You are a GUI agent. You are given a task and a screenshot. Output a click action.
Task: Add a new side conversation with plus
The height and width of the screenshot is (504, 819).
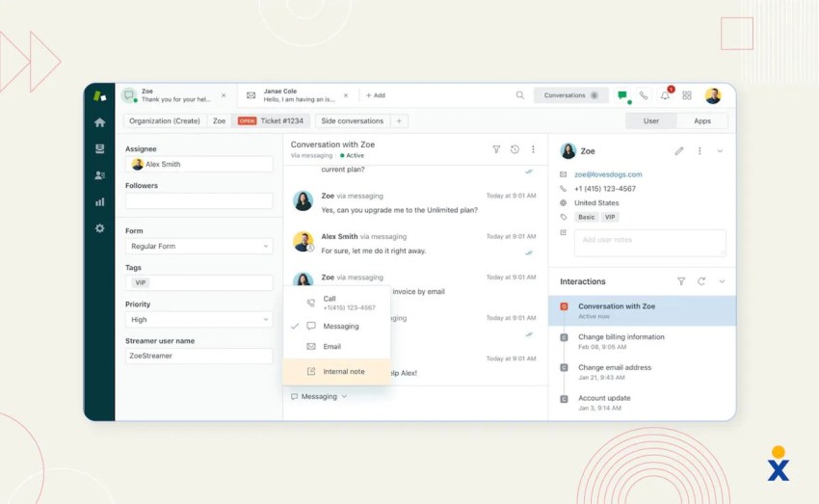pos(399,121)
